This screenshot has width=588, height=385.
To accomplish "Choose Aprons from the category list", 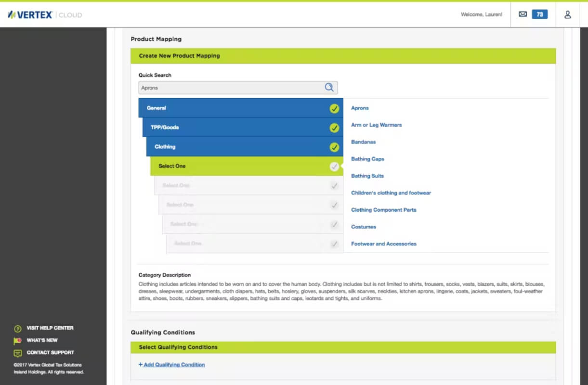I will (x=360, y=108).
